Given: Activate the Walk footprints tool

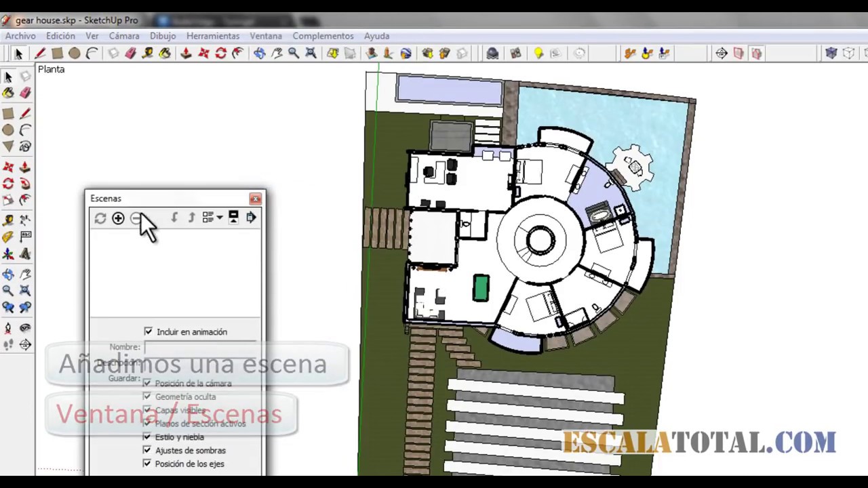Looking at the screenshot, I should (x=8, y=345).
